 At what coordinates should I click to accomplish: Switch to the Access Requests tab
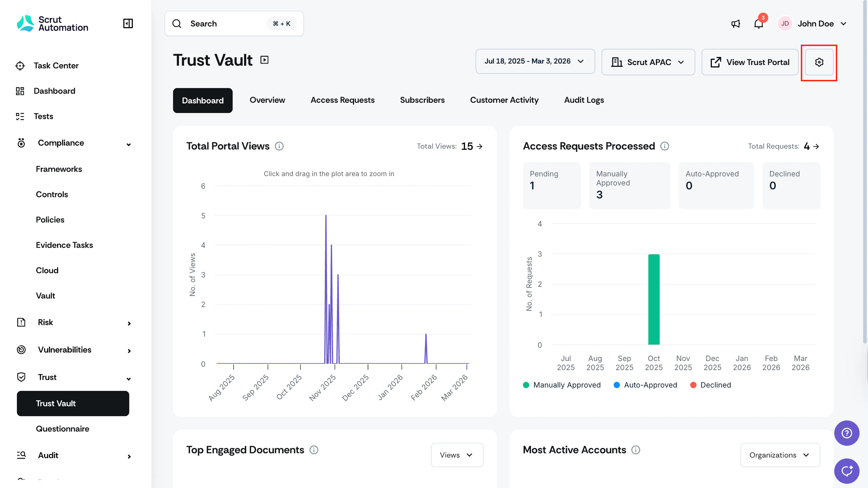point(342,100)
